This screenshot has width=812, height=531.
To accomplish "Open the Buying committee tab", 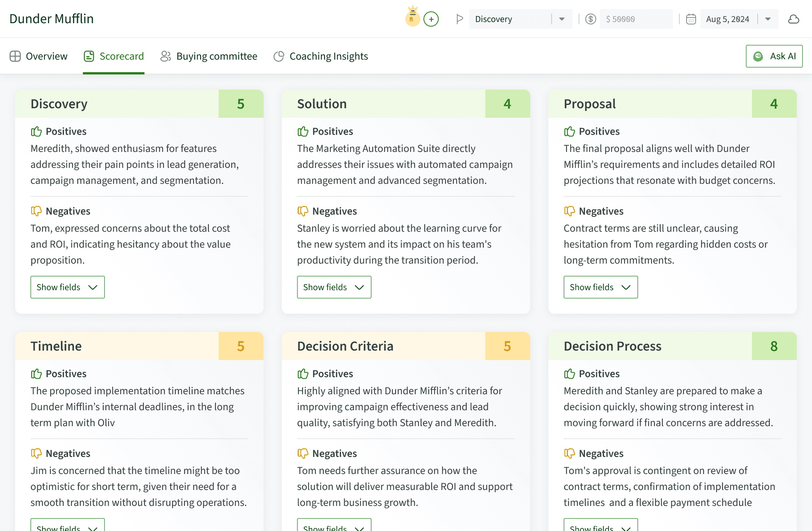I will [x=209, y=56].
